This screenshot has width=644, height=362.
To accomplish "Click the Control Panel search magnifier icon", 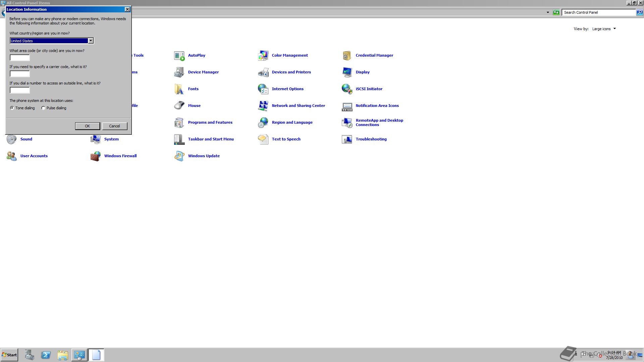I will pyautogui.click(x=640, y=12).
